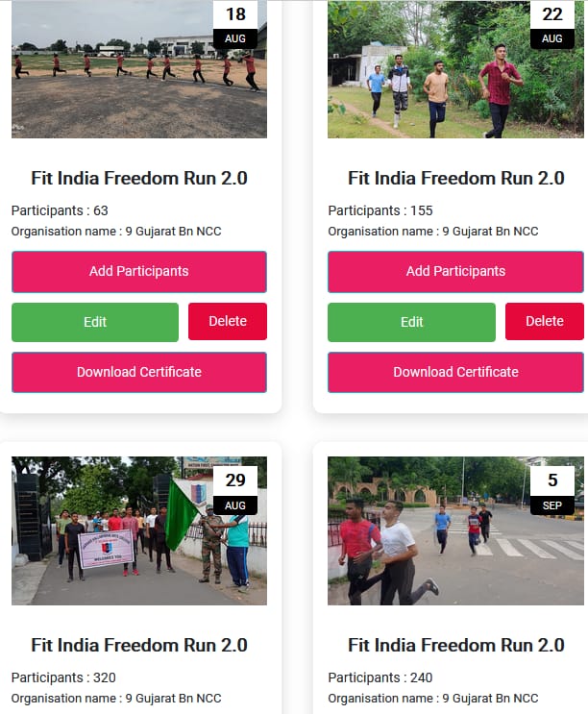Click the 5 SEP date badge
588x714 pixels.
point(552,490)
